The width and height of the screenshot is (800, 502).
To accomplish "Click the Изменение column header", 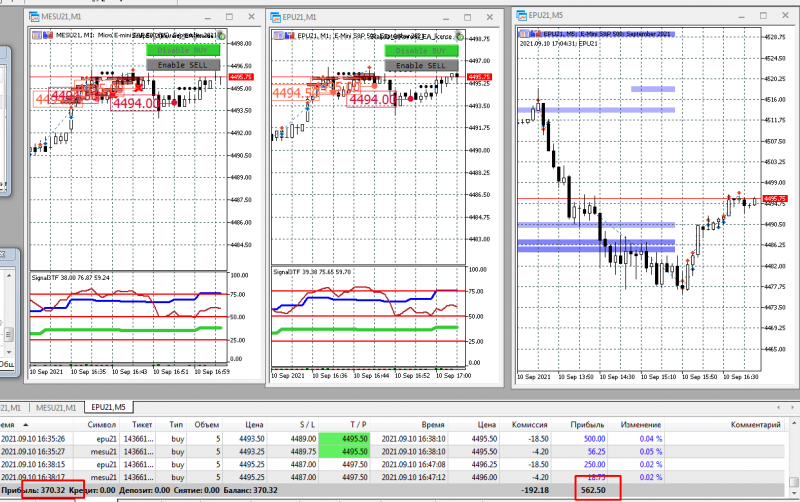I will pyautogui.click(x=640, y=424).
